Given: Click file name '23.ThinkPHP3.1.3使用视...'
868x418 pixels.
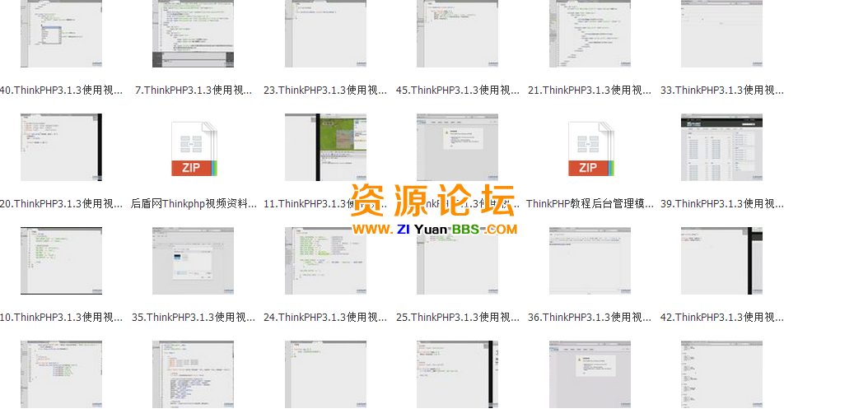Looking at the screenshot, I should (325, 91).
